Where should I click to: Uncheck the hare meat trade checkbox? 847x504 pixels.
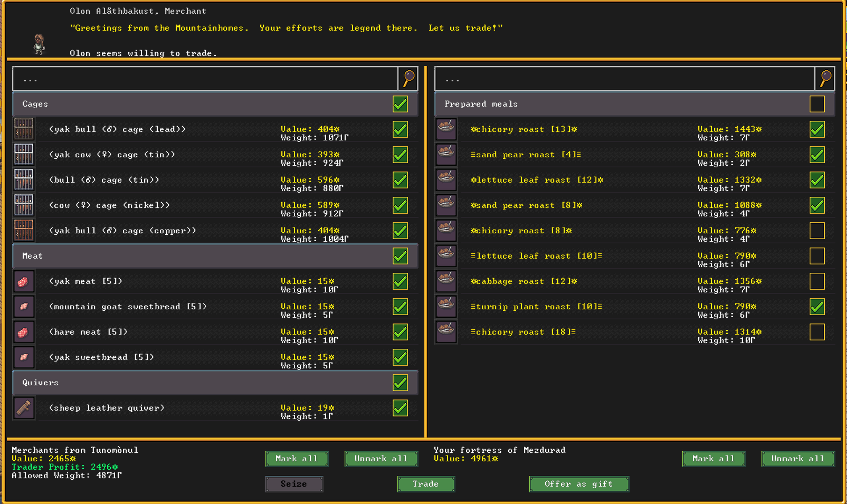(x=400, y=332)
